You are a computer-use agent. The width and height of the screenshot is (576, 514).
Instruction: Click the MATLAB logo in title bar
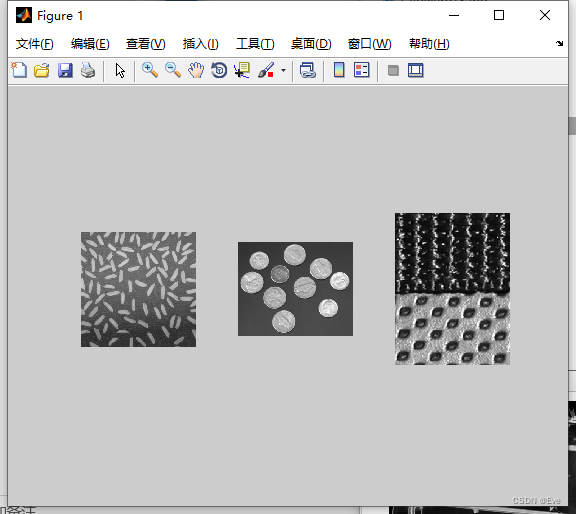coord(24,15)
